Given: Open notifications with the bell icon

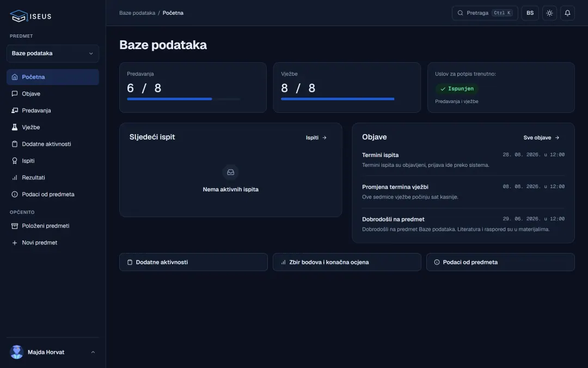Looking at the screenshot, I should (x=567, y=13).
